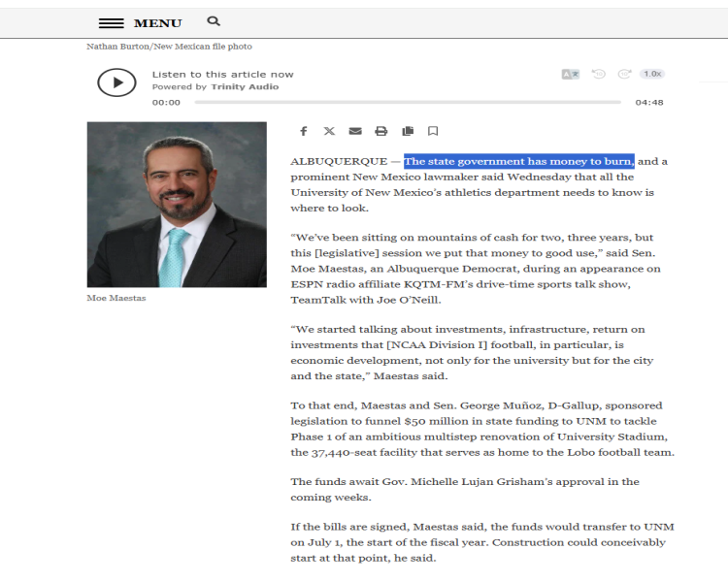Open the hamburger MENU
The image size is (728, 582).
[140, 22]
